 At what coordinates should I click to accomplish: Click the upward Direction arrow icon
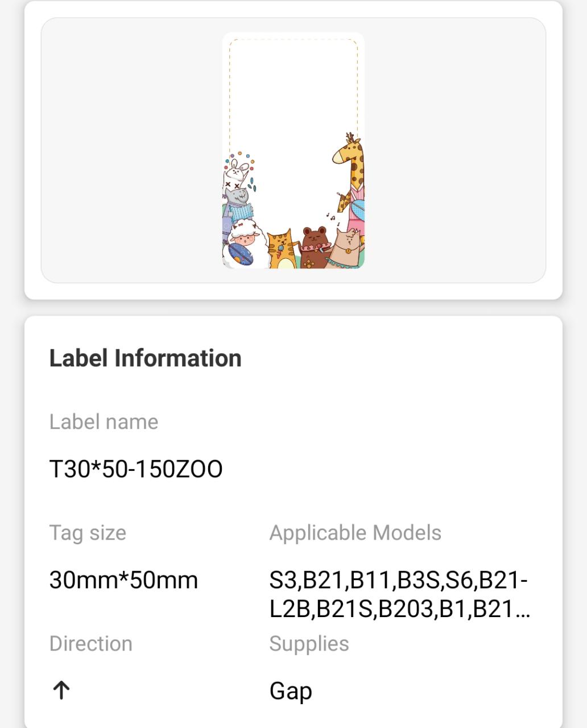click(x=60, y=690)
